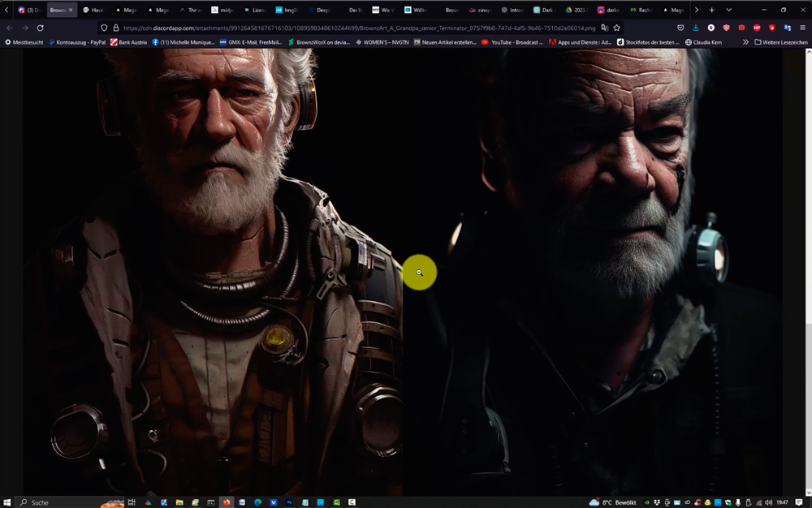Open the YouTube - Broadcast bookmark
The width and height of the screenshot is (812, 508).
coord(513,42)
